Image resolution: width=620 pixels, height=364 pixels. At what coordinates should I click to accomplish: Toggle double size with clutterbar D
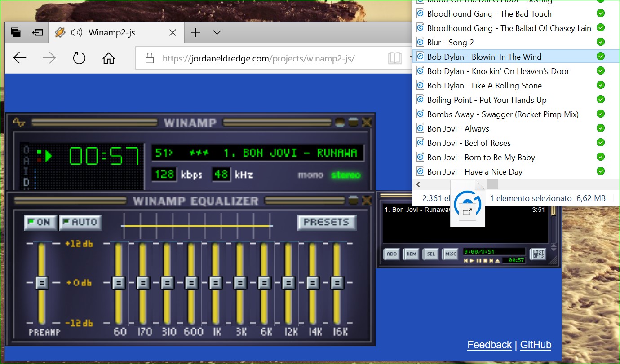(27, 181)
